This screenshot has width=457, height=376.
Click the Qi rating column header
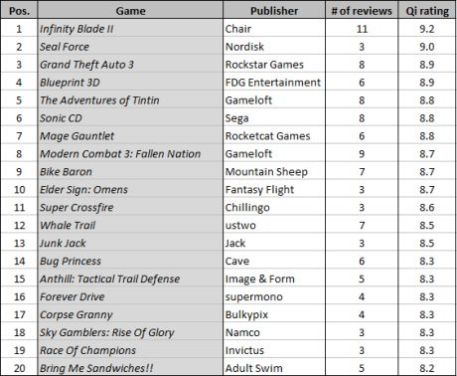[x=427, y=10]
